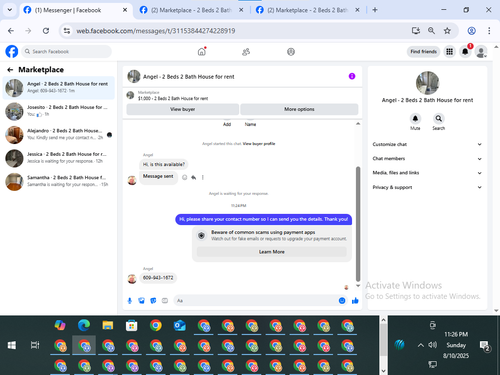Choose a sticker icon
The height and width of the screenshot is (375, 500).
[x=153, y=301]
